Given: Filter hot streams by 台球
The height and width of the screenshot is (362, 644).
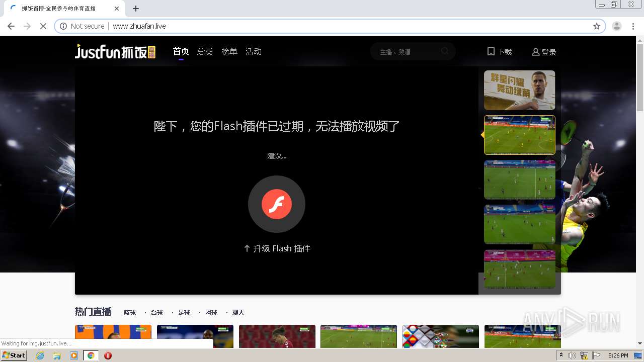Looking at the screenshot, I should pyautogui.click(x=157, y=313).
